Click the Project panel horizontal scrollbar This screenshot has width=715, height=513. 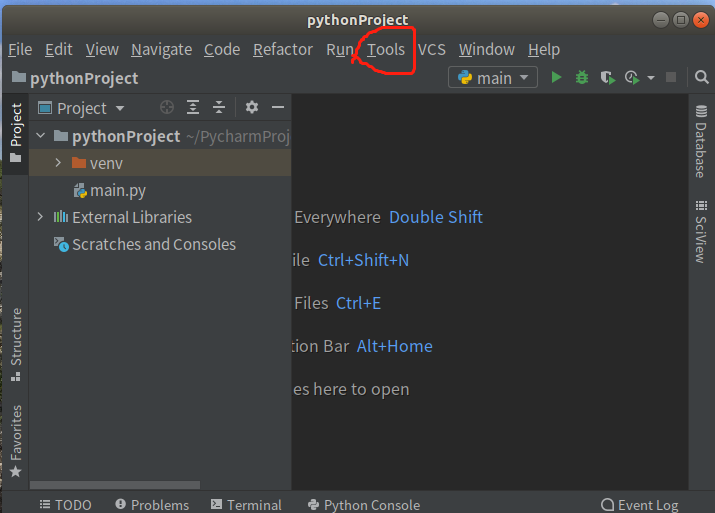tap(115, 484)
